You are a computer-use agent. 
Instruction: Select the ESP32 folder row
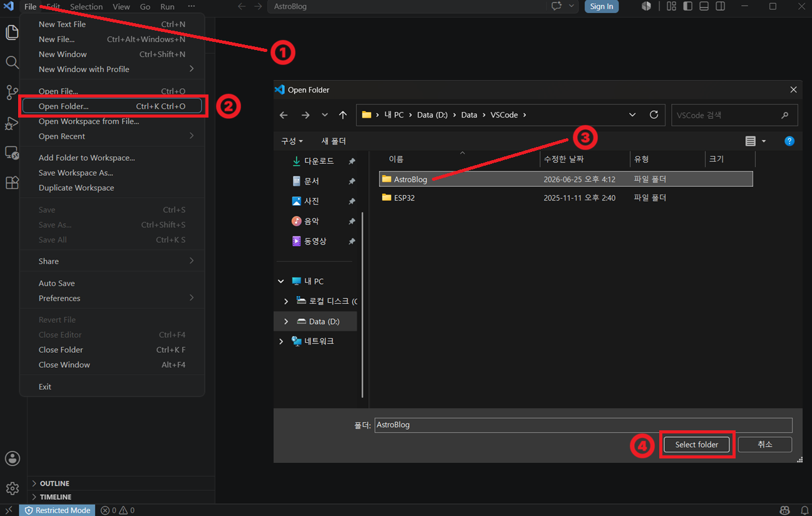coord(566,198)
